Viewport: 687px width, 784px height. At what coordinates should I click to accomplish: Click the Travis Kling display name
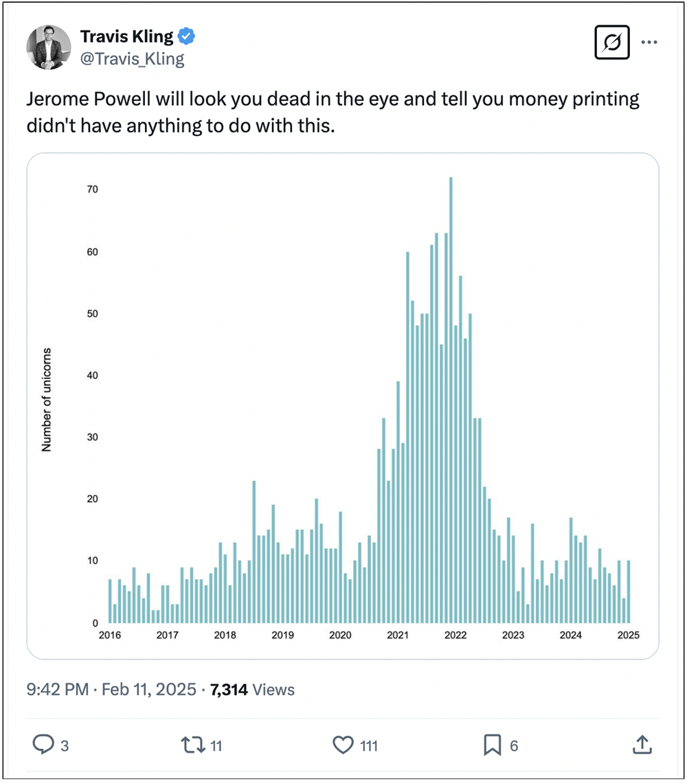[x=126, y=36]
